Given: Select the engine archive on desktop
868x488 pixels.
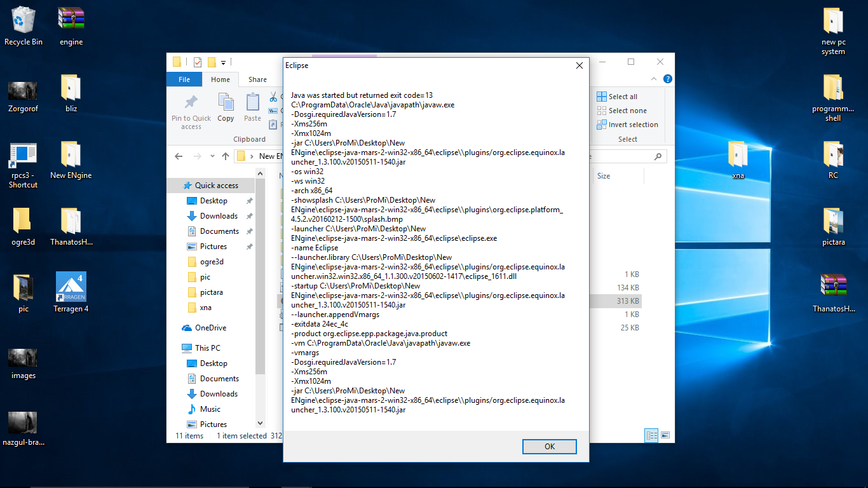Looking at the screenshot, I should point(71,26).
